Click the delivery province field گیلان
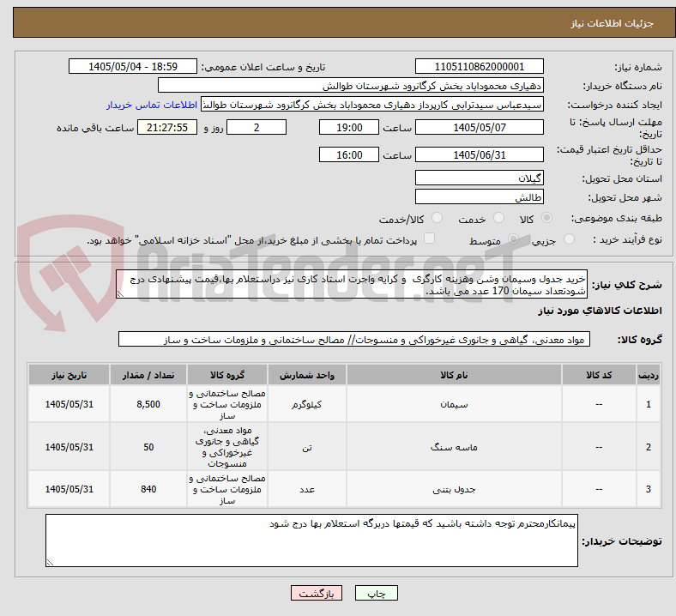The width and height of the screenshot is (676, 616). pos(479,178)
